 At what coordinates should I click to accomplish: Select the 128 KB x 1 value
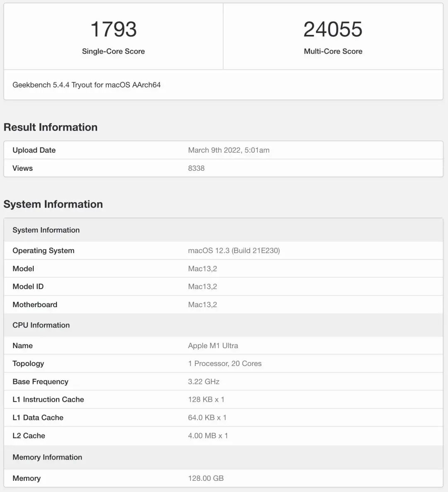pyautogui.click(x=206, y=400)
